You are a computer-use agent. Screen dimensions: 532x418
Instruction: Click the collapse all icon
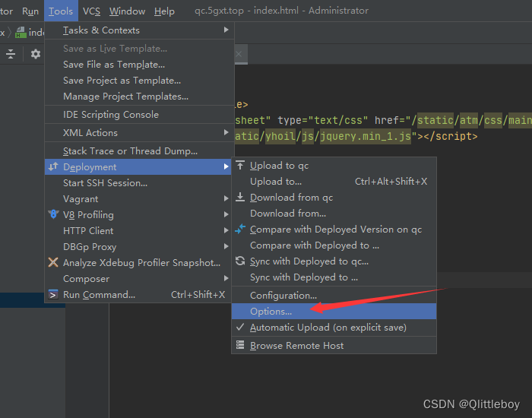pos(11,54)
